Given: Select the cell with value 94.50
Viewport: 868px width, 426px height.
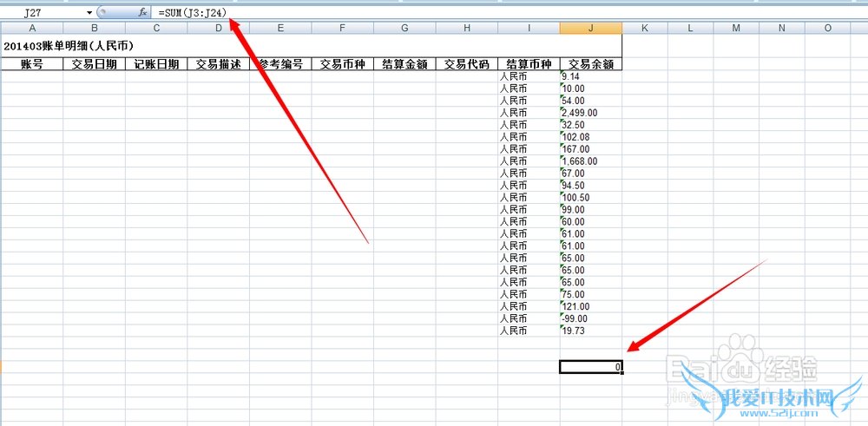Looking at the screenshot, I should point(590,186).
